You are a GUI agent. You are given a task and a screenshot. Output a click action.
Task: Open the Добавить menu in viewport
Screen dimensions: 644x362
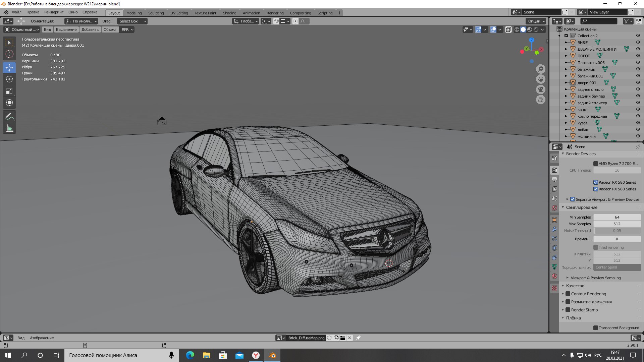[x=90, y=29]
